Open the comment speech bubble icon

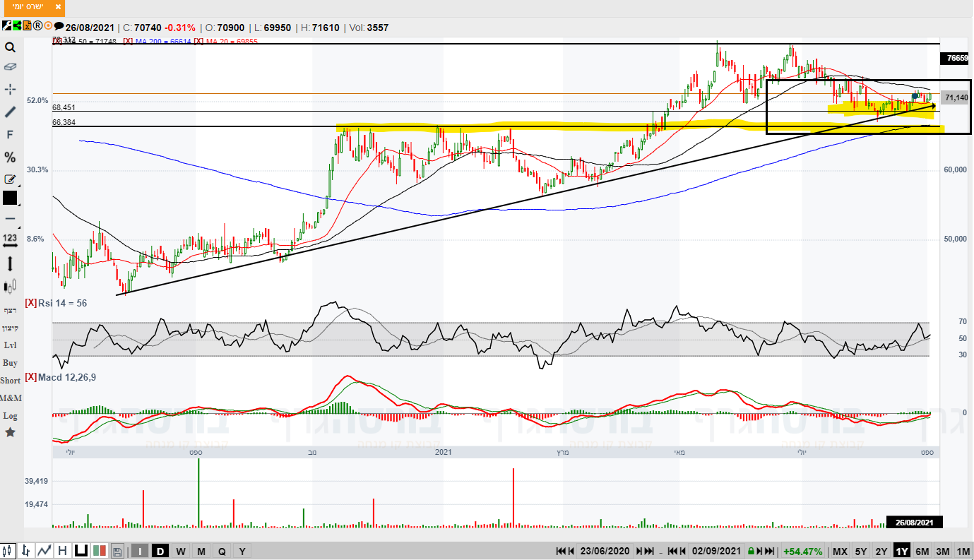(x=59, y=27)
